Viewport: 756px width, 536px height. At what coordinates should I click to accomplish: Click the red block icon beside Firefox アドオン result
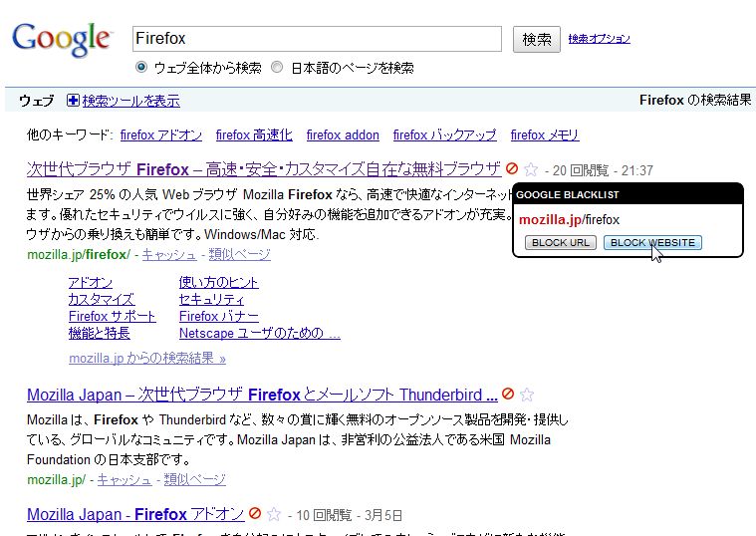[x=255, y=513]
